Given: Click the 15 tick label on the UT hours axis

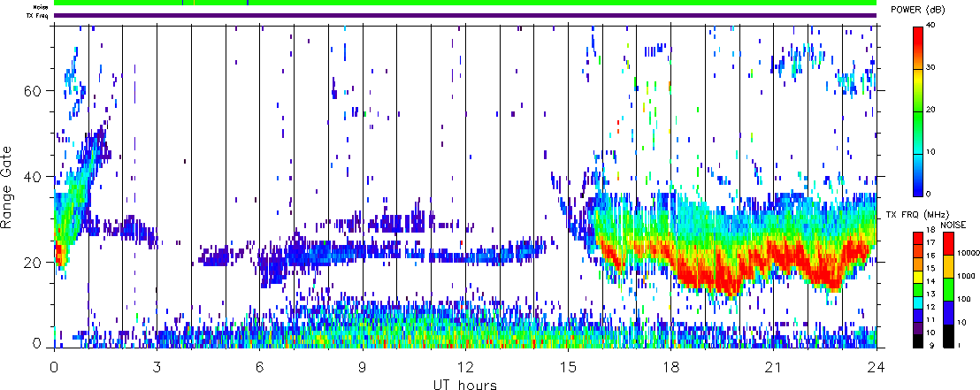Looking at the screenshot, I should point(568,367).
